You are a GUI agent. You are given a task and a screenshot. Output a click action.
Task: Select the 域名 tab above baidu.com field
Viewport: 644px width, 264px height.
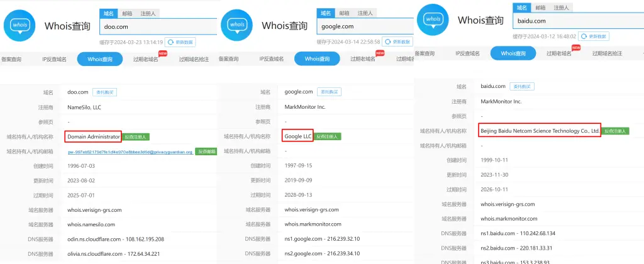(x=521, y=8)
